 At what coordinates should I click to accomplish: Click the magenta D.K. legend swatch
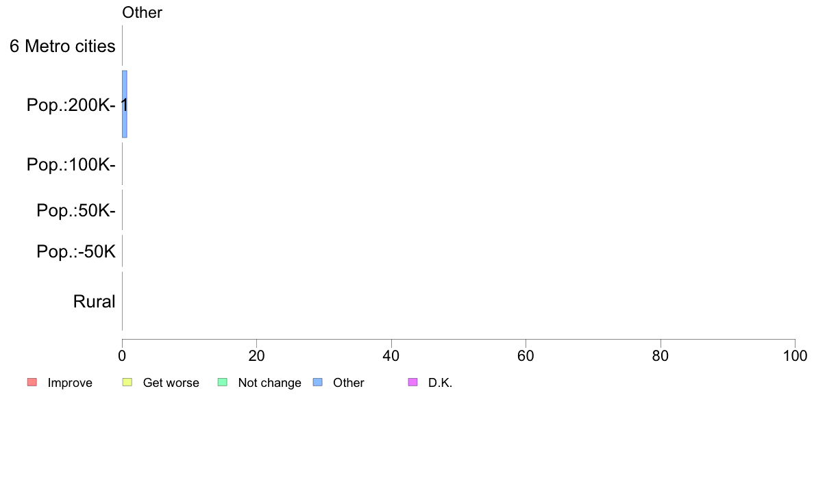pyautogui.click(x=412, y=383)
